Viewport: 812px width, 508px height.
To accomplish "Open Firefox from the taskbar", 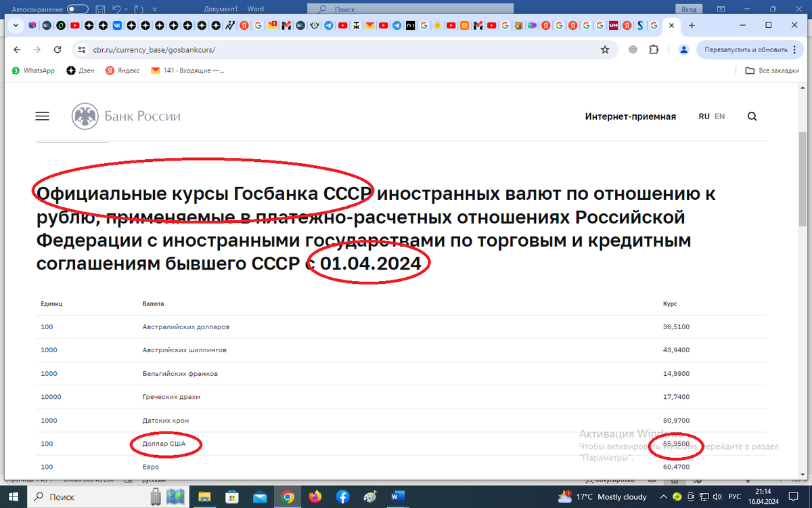I will pyautogui.click(x=315, y=496).
